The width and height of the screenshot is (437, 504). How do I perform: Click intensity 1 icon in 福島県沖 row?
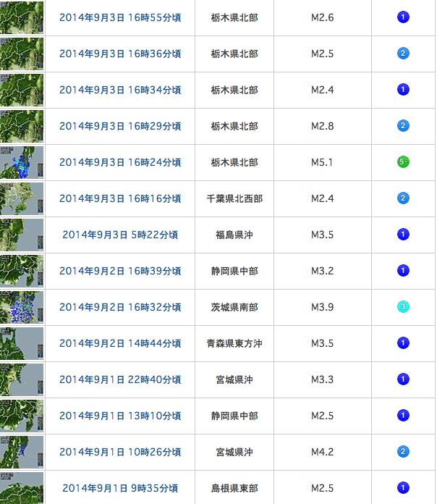403,235
